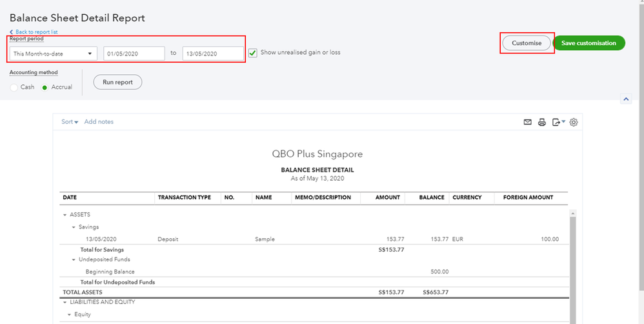Collapse the Savings account group
The height and width of the screenshot is (324, 644).
[74, 227]
